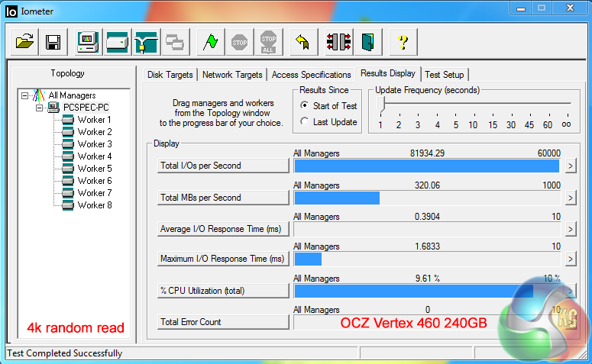
Task: Click the 320.06 MBs value
Action: click(427, 185)
